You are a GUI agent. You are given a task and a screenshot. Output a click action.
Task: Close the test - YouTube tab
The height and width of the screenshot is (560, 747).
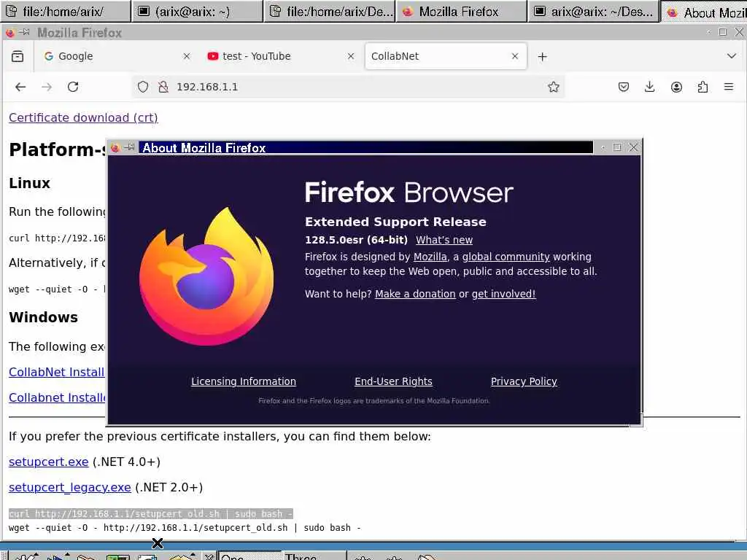[x=351, y=56]
